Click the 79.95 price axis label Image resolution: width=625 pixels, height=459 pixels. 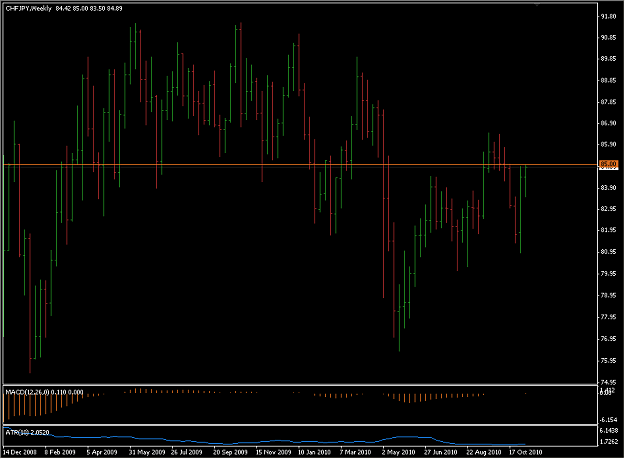click(x=609, y=274)
